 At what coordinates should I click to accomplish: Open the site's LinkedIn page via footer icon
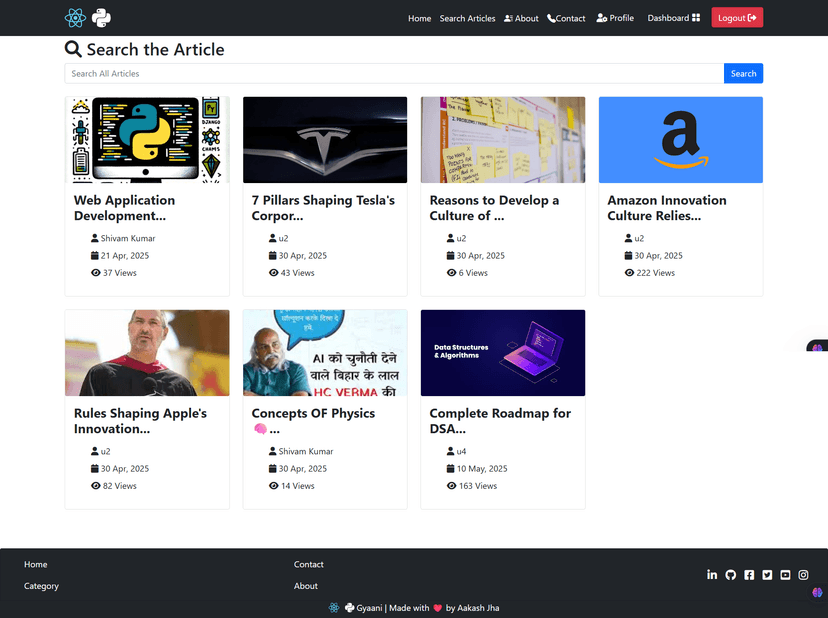click(x=712, y=574)
